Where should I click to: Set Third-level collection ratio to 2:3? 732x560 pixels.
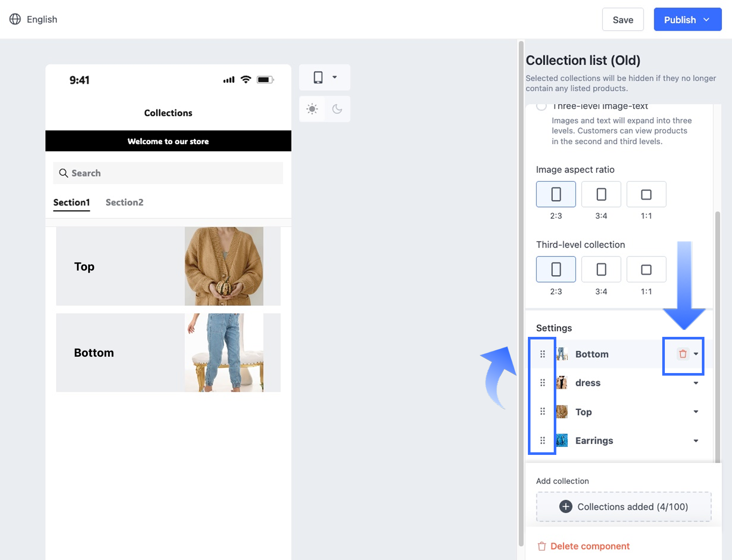pos(556,270)
